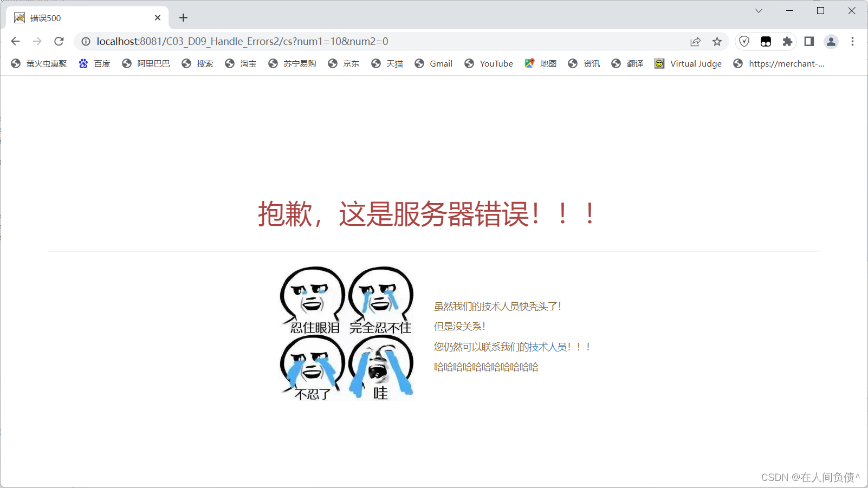The image size is (868, 488).
Task: Open the user profile avatar
Action: tap(831, 42)
